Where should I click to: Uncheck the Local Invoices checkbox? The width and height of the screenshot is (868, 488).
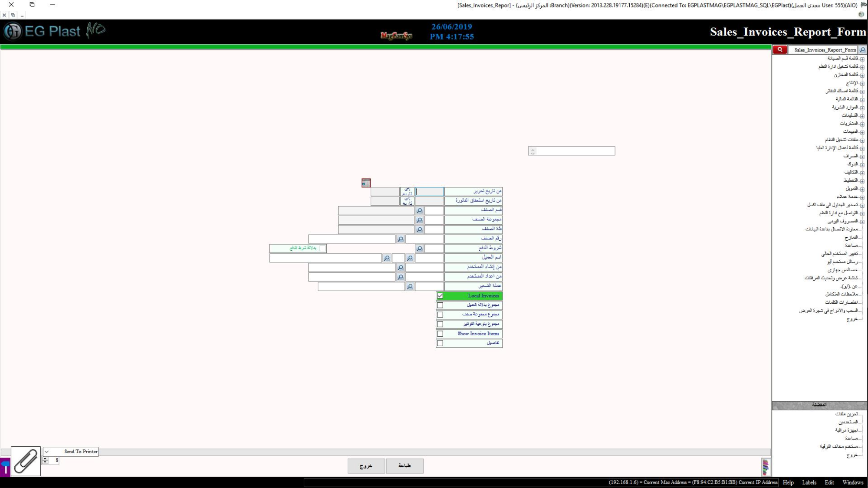click(440, 296)
